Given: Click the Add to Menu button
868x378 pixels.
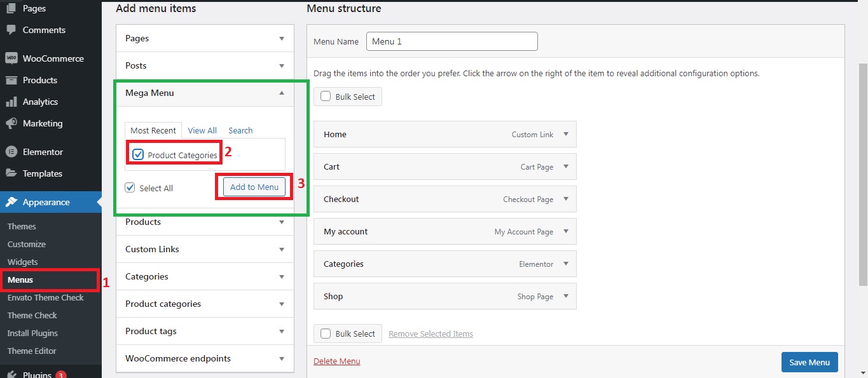Looking at the screenshot, I should pyautogui.click(x=254, y=187).
